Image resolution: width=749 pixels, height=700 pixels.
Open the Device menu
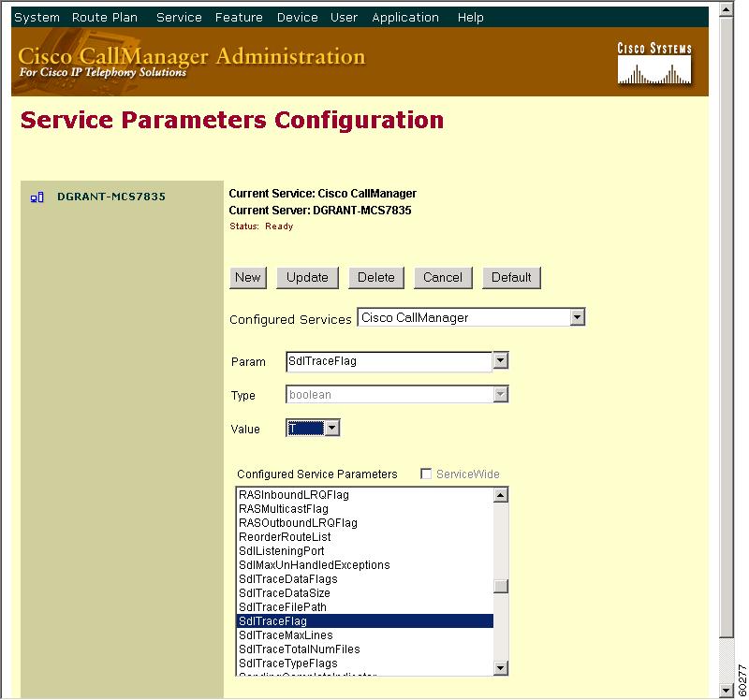pyautogui.click(x=297, y=18)
